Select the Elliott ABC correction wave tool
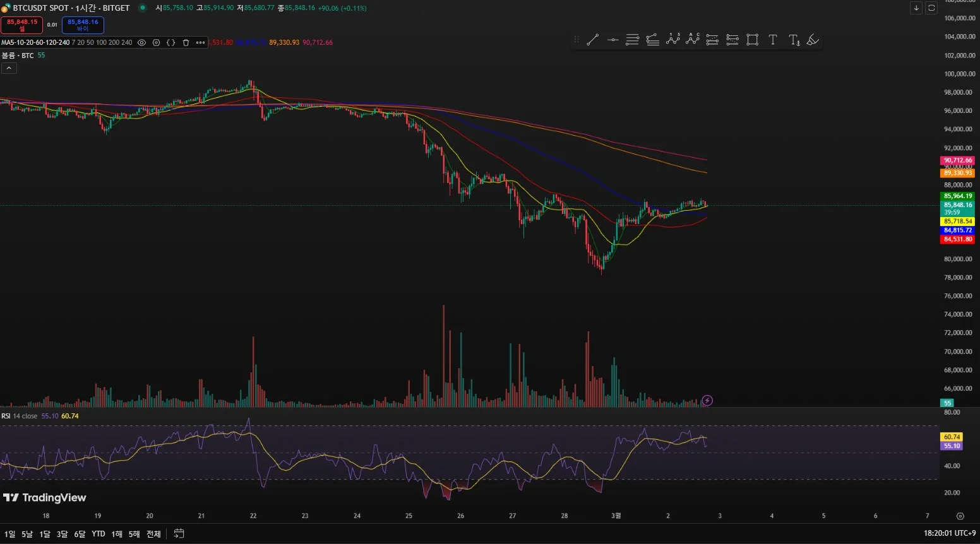980x544 pixels. click(x=693, y=39)
